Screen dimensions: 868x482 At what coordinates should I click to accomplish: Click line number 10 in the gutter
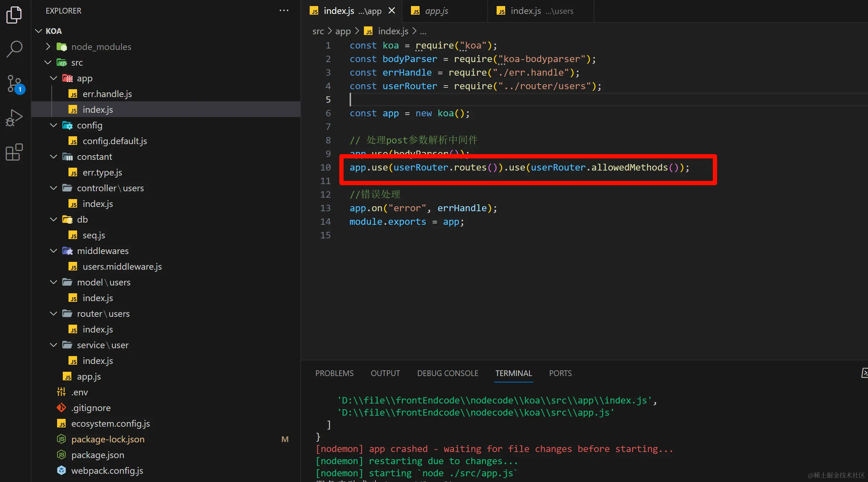pyautogui.click(x=325, y=167)
